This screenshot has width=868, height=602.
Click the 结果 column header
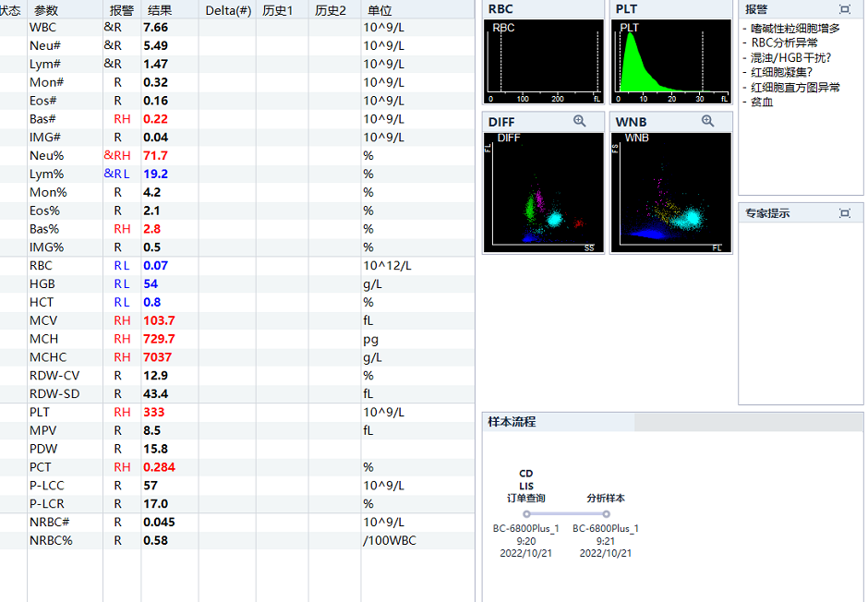(160, 10)
